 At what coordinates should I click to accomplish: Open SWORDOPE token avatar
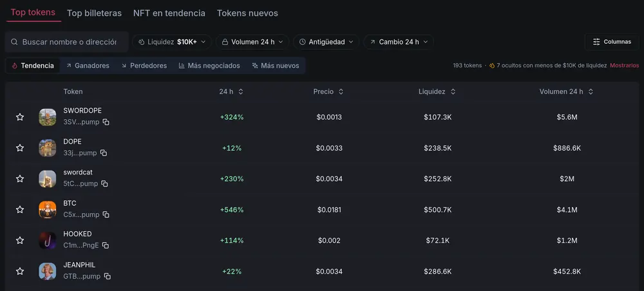pyautogui.click(x=48, y=117)
